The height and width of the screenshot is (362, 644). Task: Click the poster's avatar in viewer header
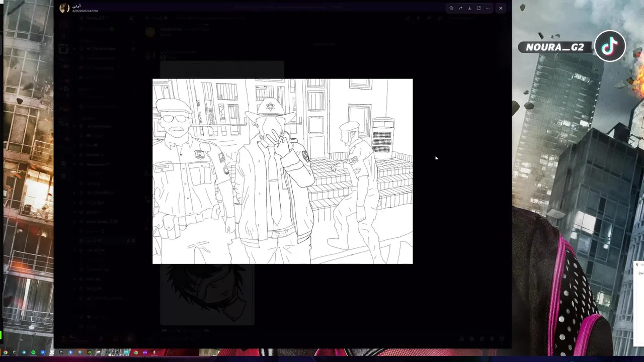64,8
